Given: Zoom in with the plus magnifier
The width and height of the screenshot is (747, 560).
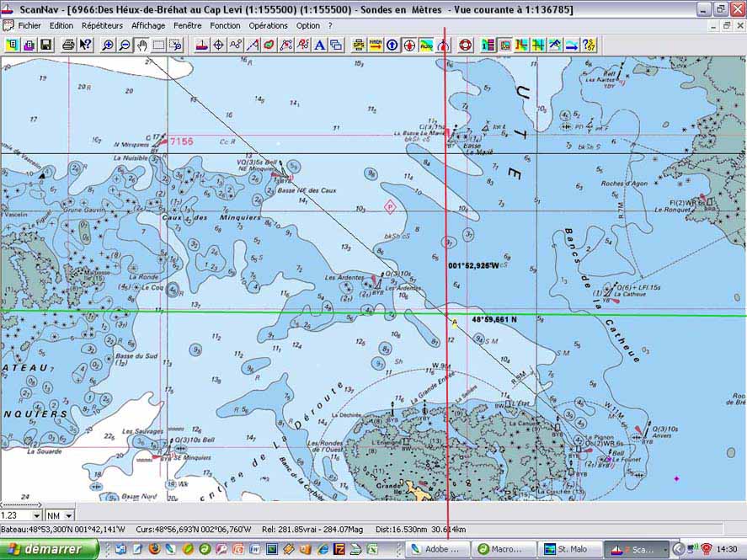Looking at the screenshot, I should 108,45.
